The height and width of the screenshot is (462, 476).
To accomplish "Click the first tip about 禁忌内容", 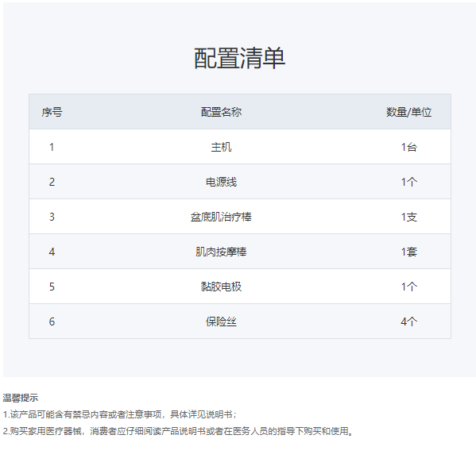I will 120,414.
